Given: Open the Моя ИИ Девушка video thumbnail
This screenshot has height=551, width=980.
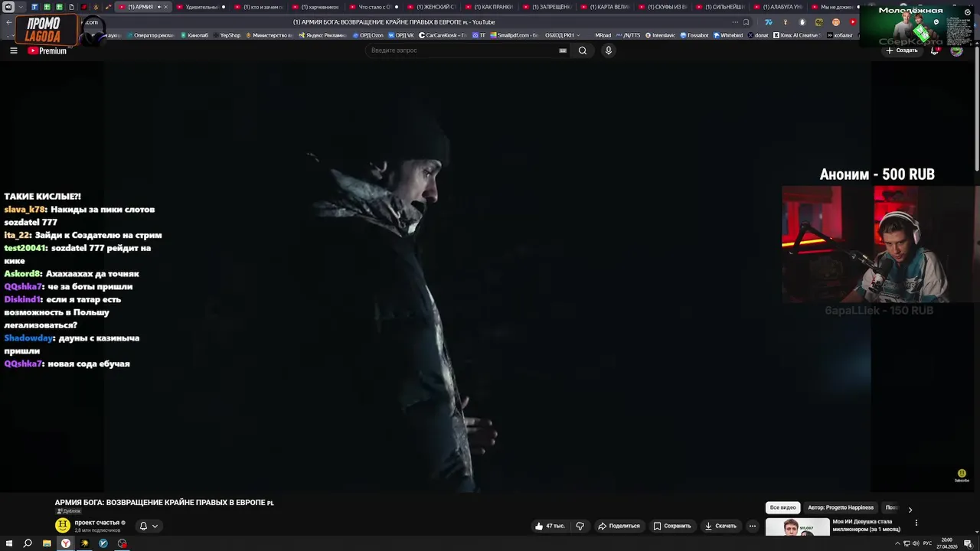Looking at the screenshot, I should (797, 527).
